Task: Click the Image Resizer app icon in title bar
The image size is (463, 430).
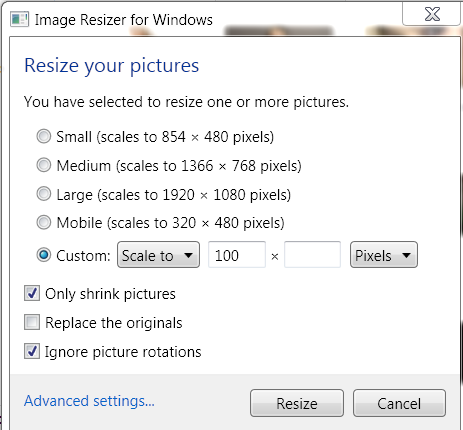Action: pos(19,19)
